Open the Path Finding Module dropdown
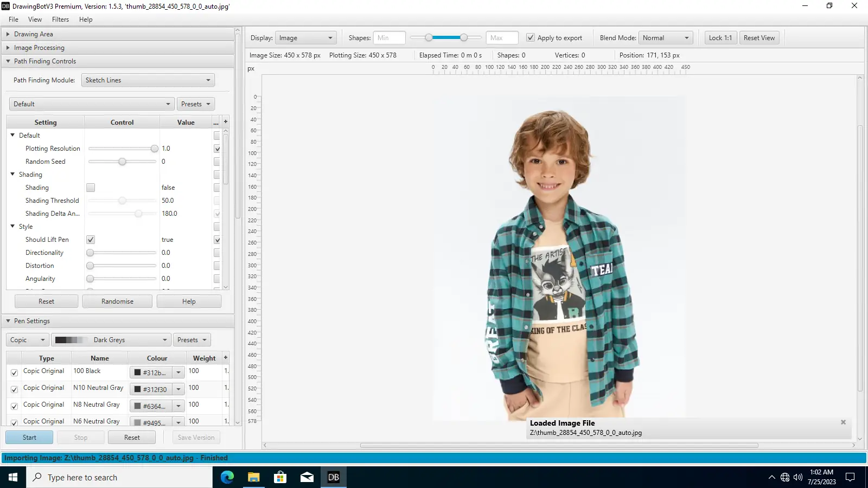 [x=148, y=80]
